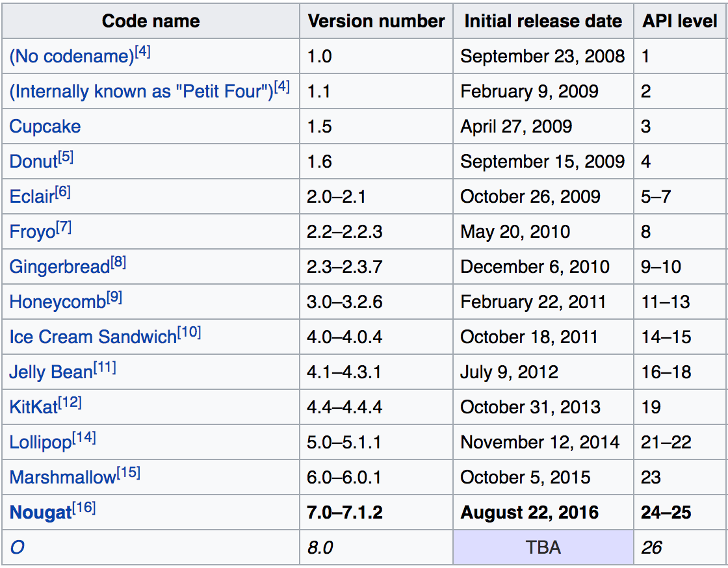Viewport: 728px width, 568px height.
Task: Click the date October 31, 2013
Action: click(530, 407)
